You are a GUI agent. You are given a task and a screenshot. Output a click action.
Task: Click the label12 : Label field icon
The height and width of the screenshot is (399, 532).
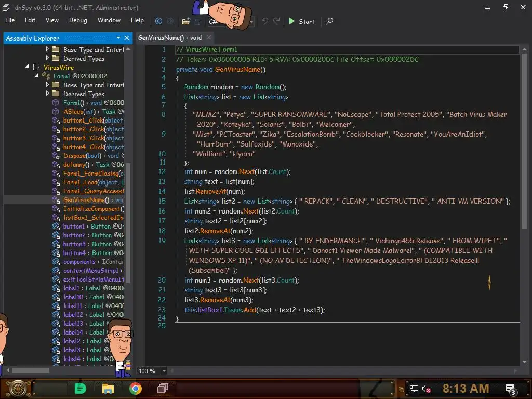click(x=56, y=314)
